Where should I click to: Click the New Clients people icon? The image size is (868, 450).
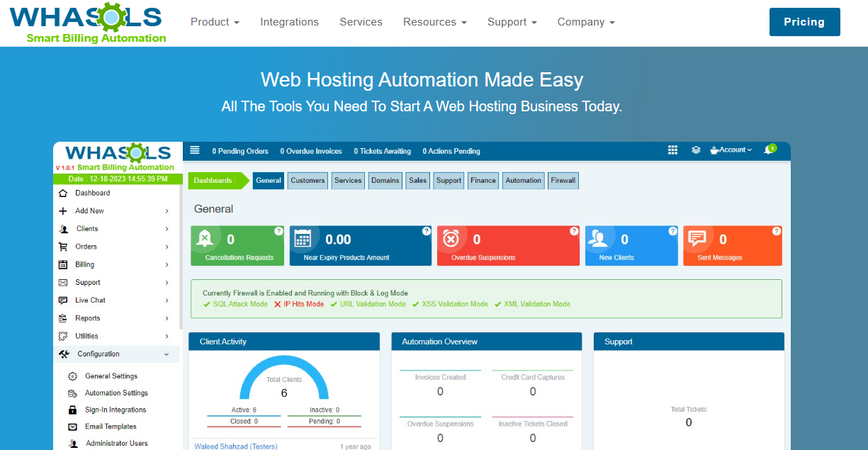[x=599, y=239]
